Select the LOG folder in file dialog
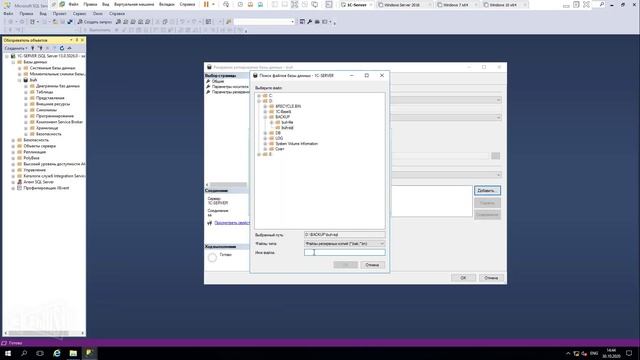Screen dimensions: 640x360 click(x=279, y=138)
